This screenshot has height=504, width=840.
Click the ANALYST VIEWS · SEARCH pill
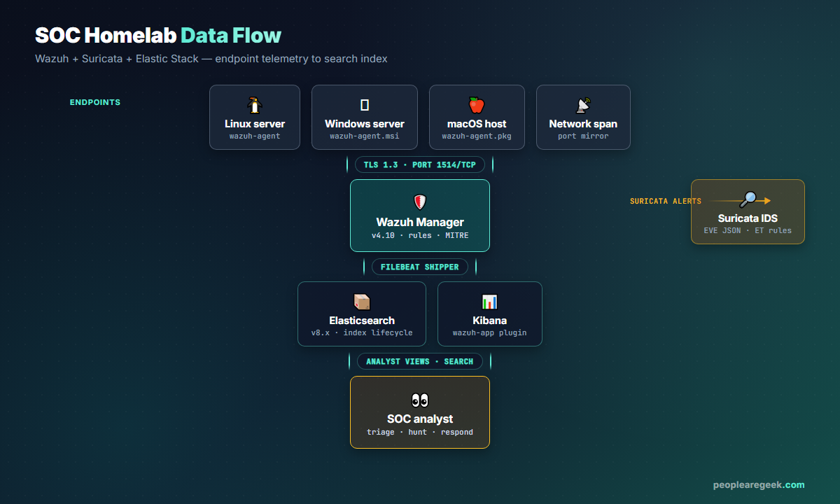coord(420,361)
